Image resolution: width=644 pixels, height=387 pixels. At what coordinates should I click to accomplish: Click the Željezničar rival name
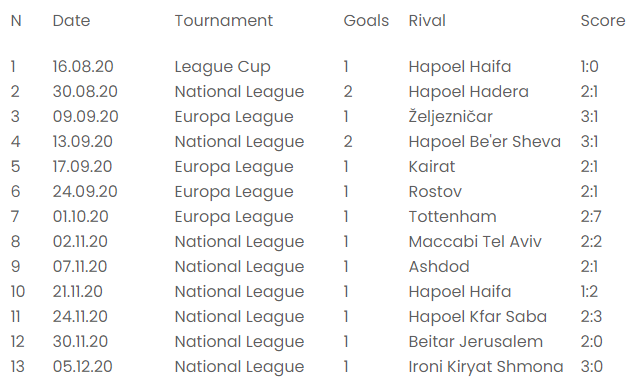click(x=451, y=117)
